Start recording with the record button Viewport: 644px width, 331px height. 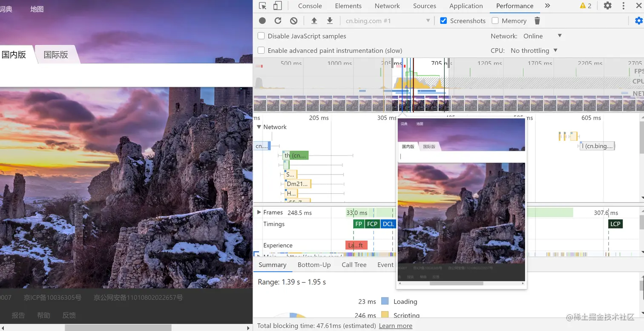click(262, 20)
